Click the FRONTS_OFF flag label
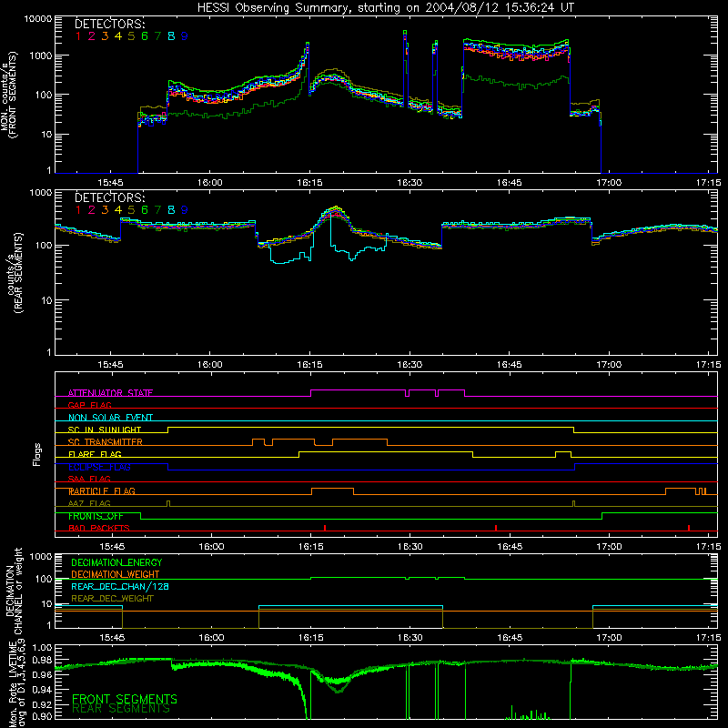Image resolution: width=728 pixels, height=728 pixels. tap(96, 516)
